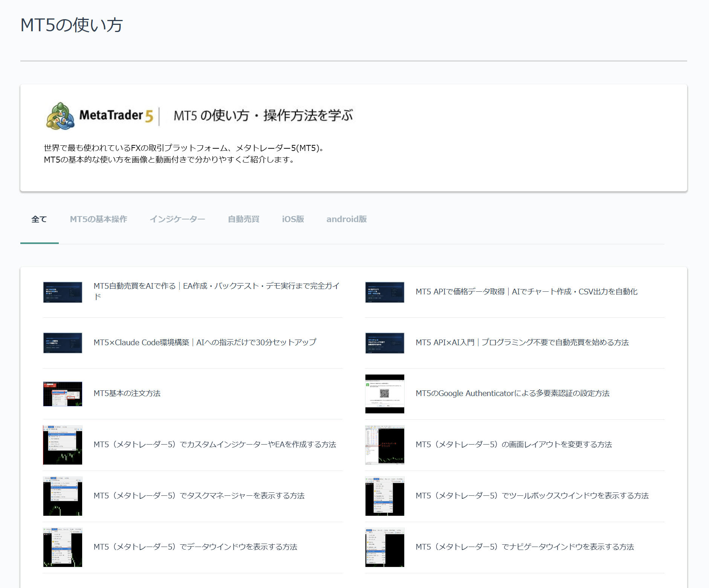Open link ツールボックスウインドウを表示する方法
Image resolution: width=709 pixels, height=588 pixels.
point(532,496)
